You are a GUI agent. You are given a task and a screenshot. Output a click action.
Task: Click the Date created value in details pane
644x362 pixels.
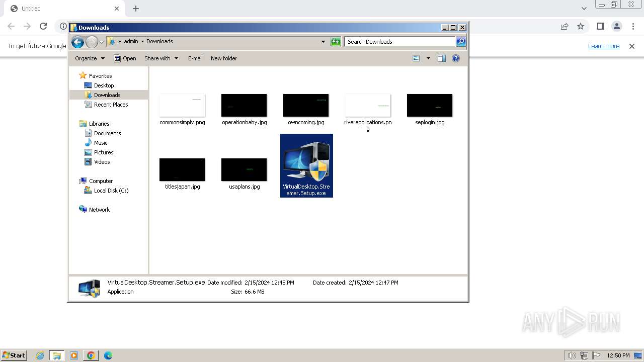[x=373, y=283]
